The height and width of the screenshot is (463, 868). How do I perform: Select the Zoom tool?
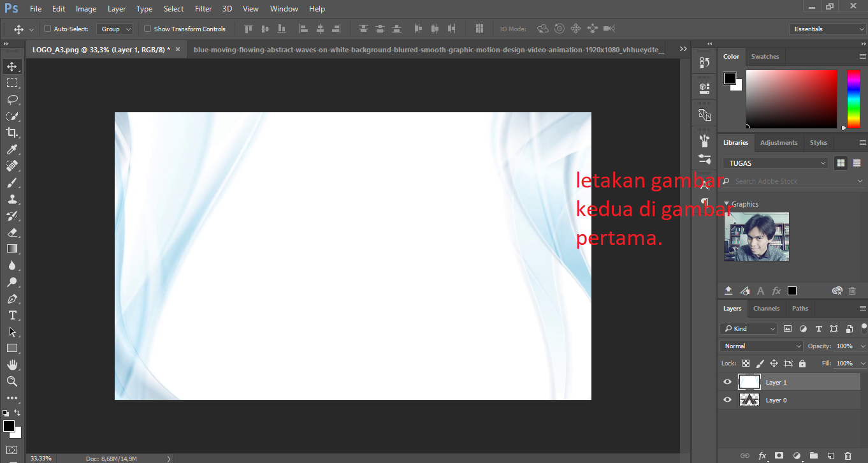[x=12, y=381]
